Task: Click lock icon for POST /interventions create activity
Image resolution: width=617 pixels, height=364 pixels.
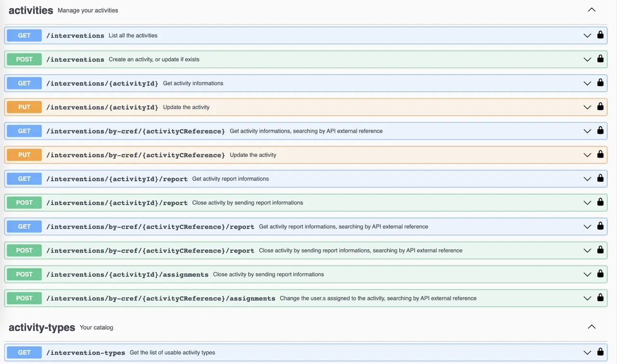Action: [x=600, y=59]
